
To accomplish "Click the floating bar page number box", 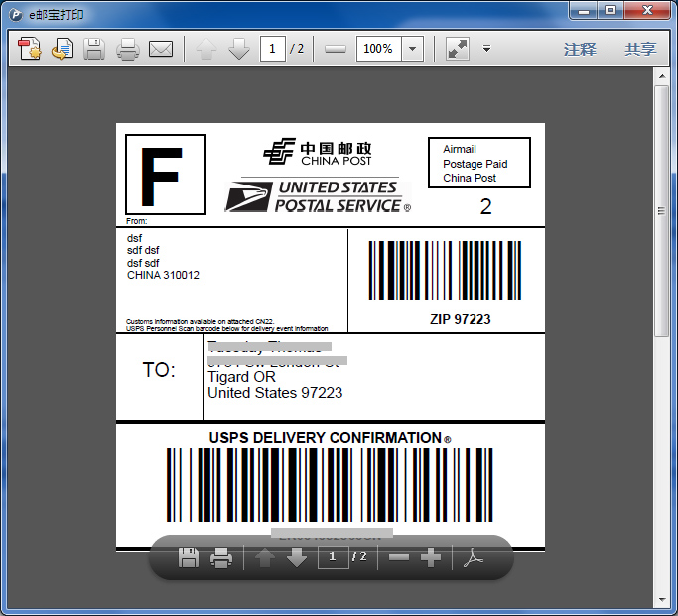I will [333, 556].
